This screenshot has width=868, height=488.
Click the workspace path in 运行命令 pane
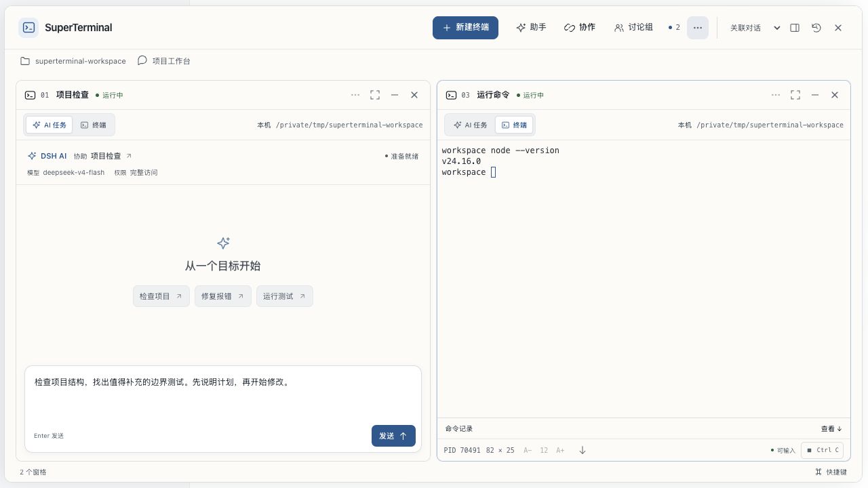point(770,125)
